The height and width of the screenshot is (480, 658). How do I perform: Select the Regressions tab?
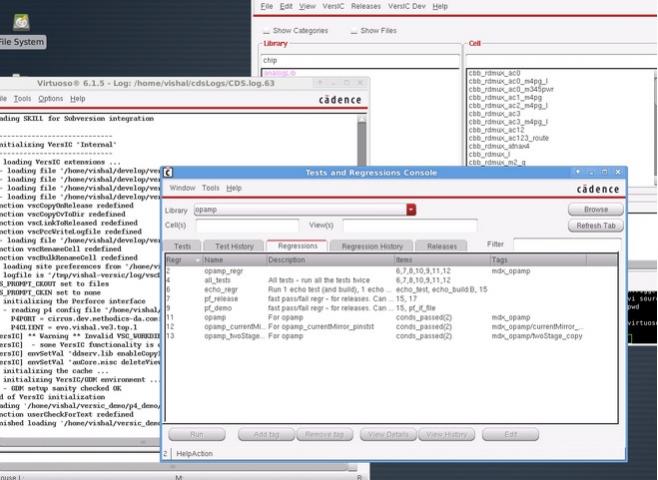point(298,246)
